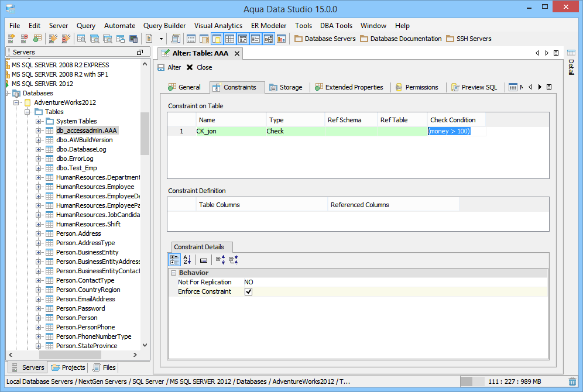
Task: Close the Alter: Table: AAA tab
Action: point(237,53)
